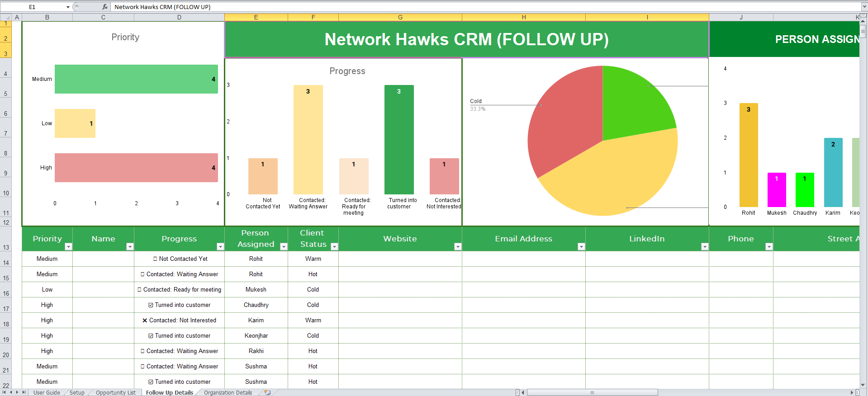Click the vertical scrollbar down arrow
Image resolution: width=868 pixels, height=396 pixels.
click(x=863, y=385)
